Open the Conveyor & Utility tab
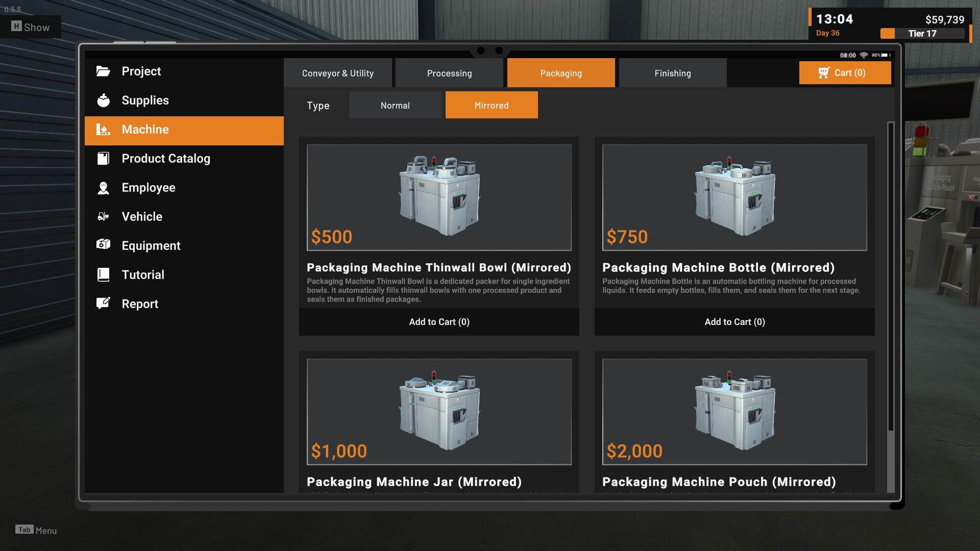The height and width of the screenshot is (551, 980). (337, 73)
